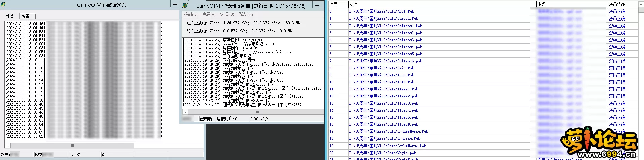Select row with Items2.pak file
644x160 pixels.
pos(483,96)
